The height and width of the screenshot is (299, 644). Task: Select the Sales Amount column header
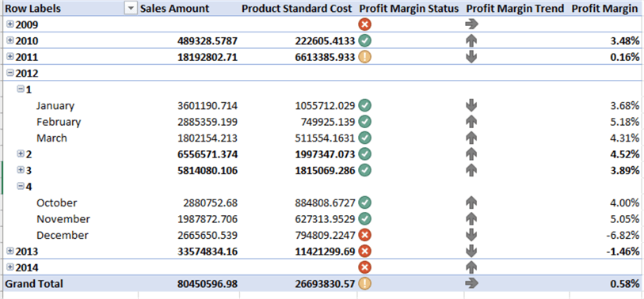pyautogui.click(x=174, y=9)
